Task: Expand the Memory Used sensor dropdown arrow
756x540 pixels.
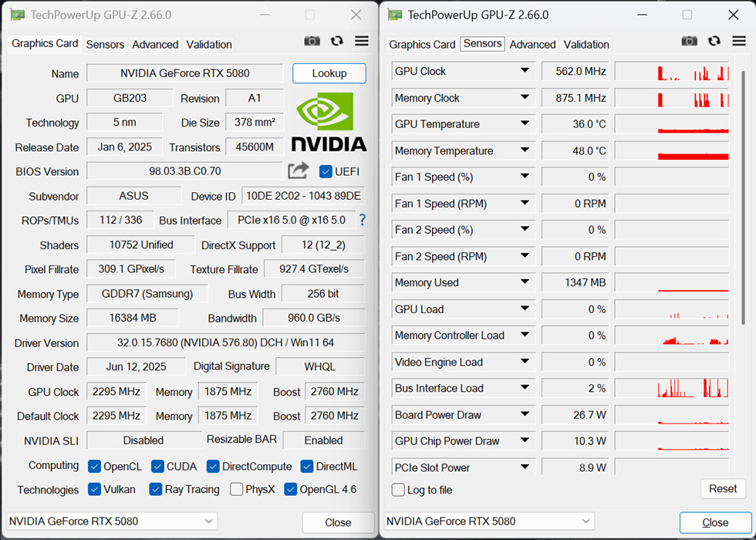Action: (x=525, y=282)
